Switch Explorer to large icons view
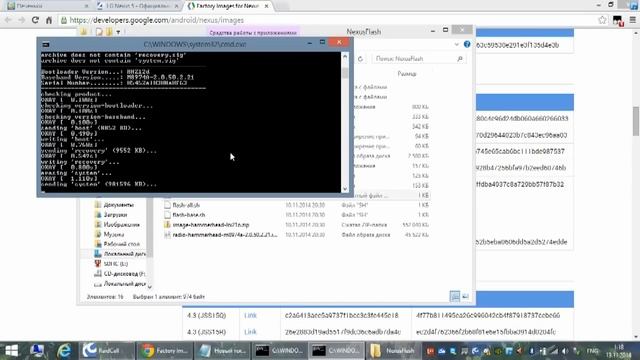Screen dimensions: 640x360 click(x=465, y=296)
